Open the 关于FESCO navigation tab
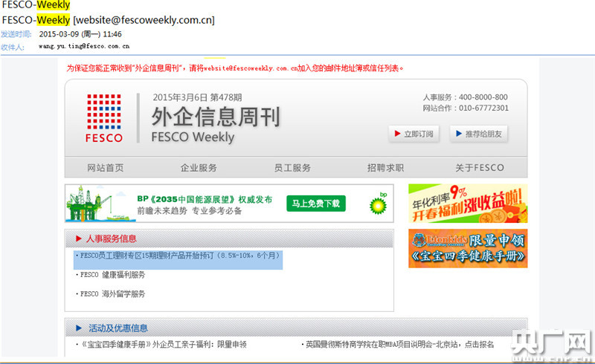This screenshot has height=364, width=595. [x=479, y=168]
